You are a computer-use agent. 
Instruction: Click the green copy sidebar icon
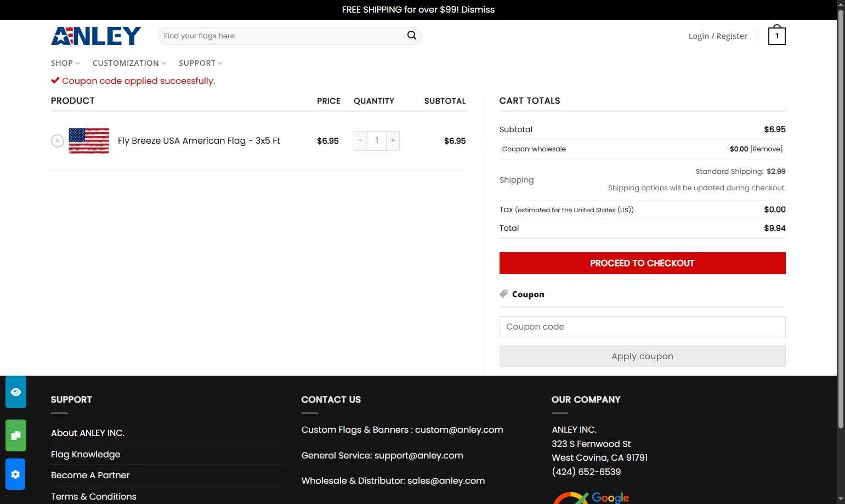pyautogui.click(x=16, y=435)
